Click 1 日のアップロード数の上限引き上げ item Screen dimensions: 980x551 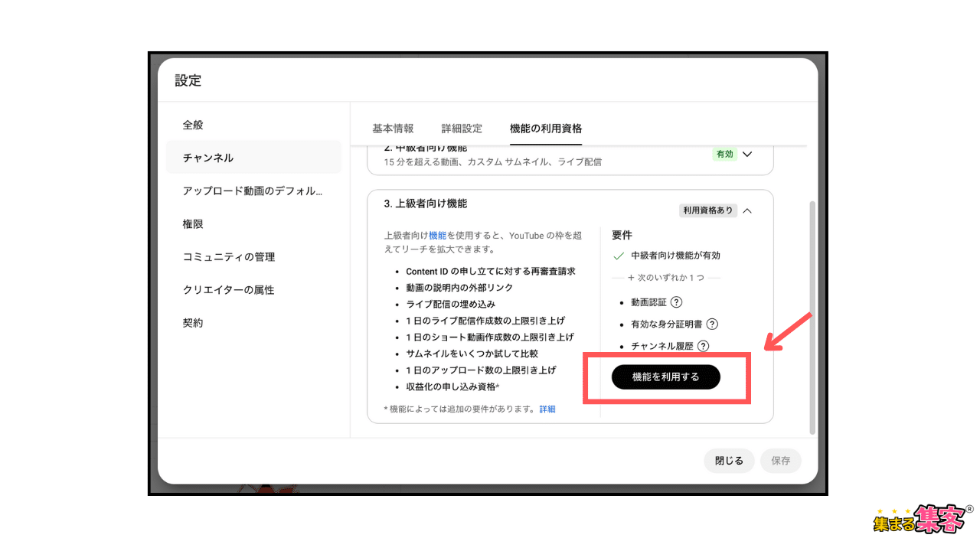(x=481, y=370)
